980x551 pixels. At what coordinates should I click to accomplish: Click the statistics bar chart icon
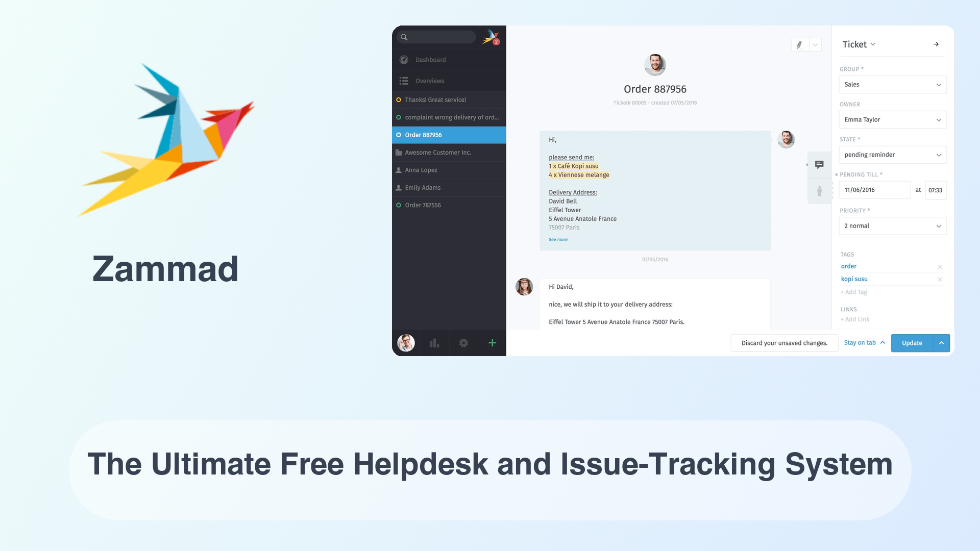434,343
